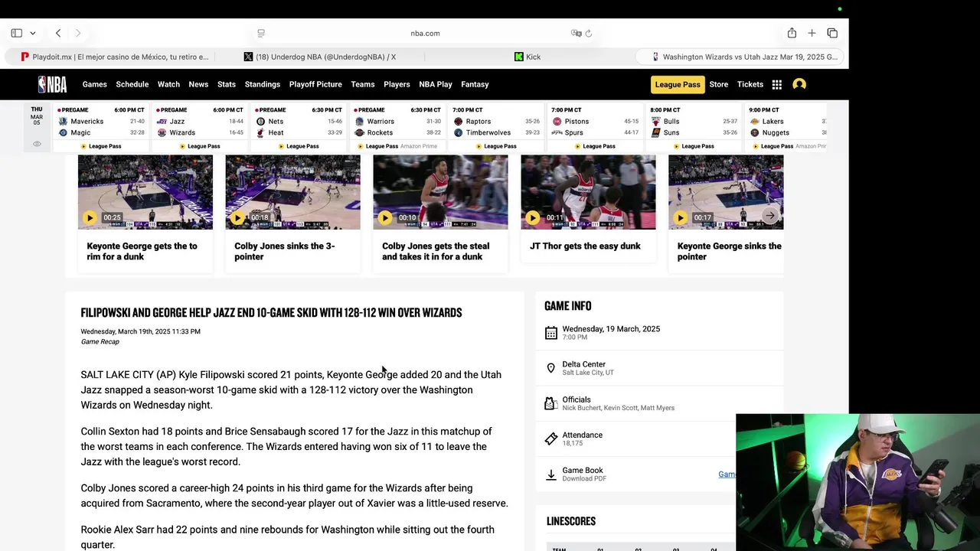
Task: Click the Game Book Download PDF text
Action: [584, 478]
